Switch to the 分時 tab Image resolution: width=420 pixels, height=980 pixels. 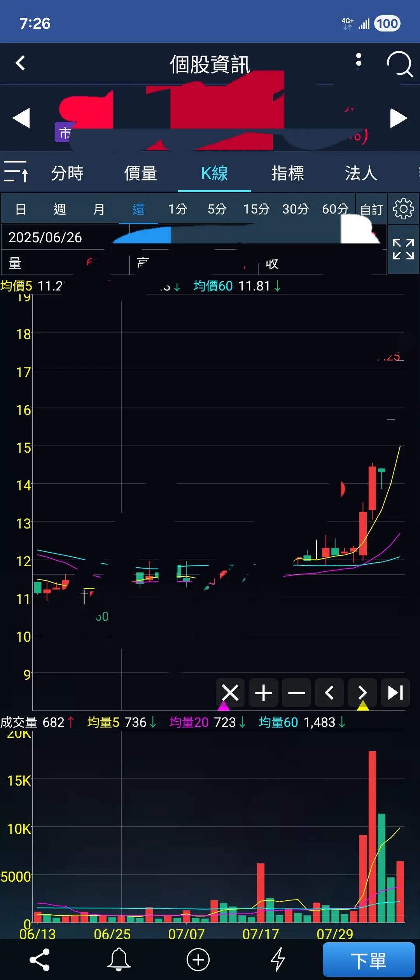click(x=67, y=173)
